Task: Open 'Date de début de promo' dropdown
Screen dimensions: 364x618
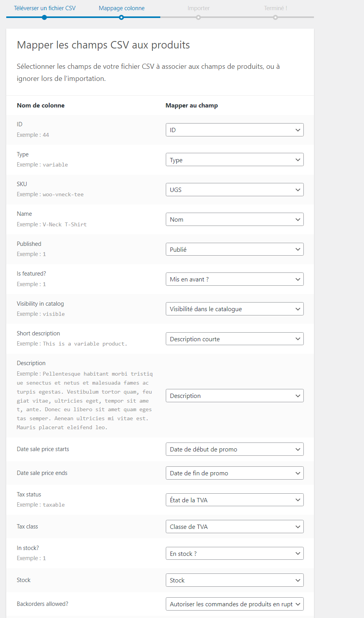Action: tap(235, 449)
